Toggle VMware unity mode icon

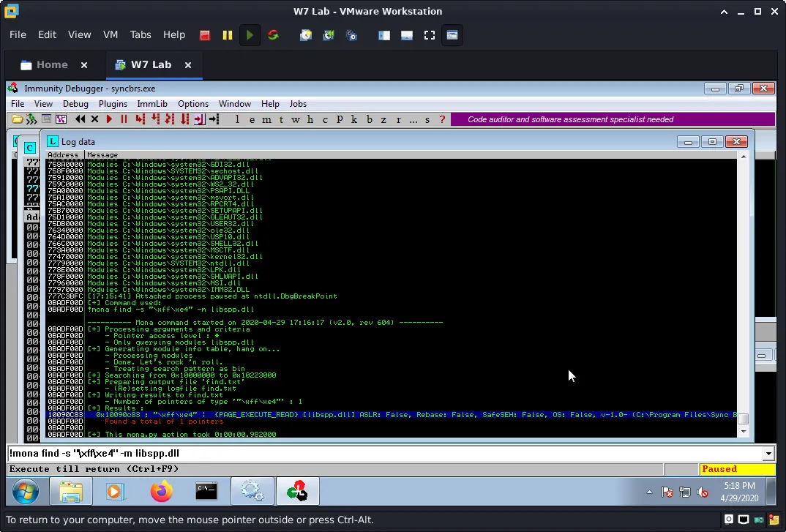click(x=452, y=35)
